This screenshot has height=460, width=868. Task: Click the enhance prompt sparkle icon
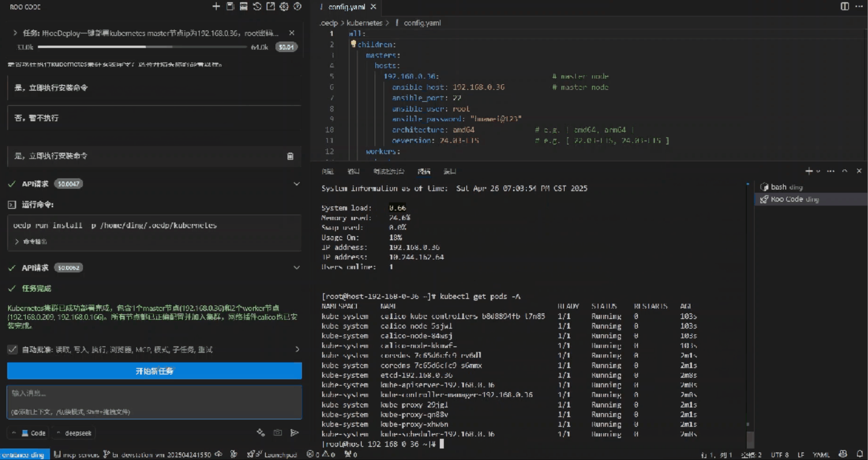tap(260, 433)
